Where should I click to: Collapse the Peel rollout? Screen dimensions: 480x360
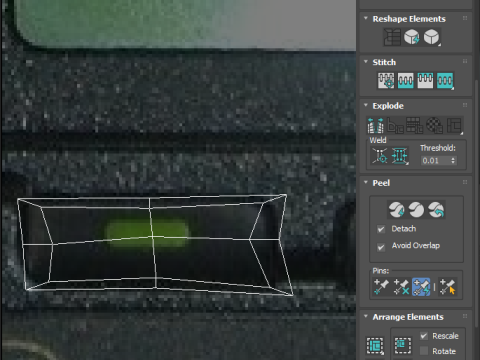click(x=366, y=182)
